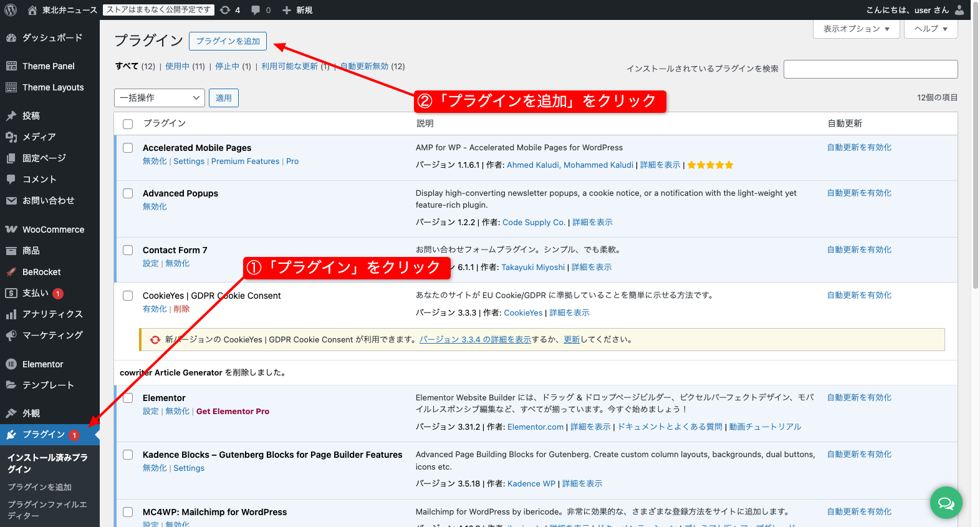Open テンプレート folder icon

tap(11, 385)
